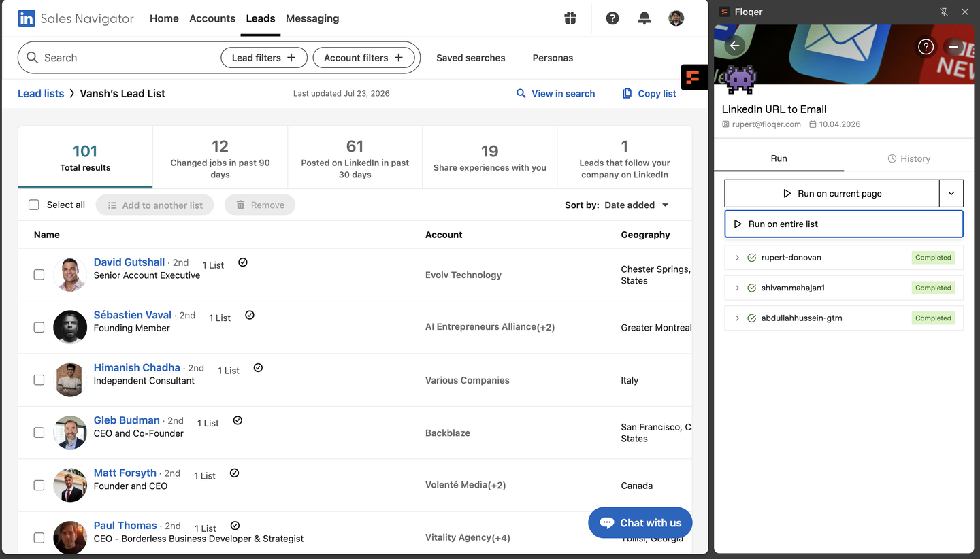Screen dimensions: 980x559
Task: Click verified badge next to Sébastien Vaval
Action: pyautogui.click(x=250, y=315)
